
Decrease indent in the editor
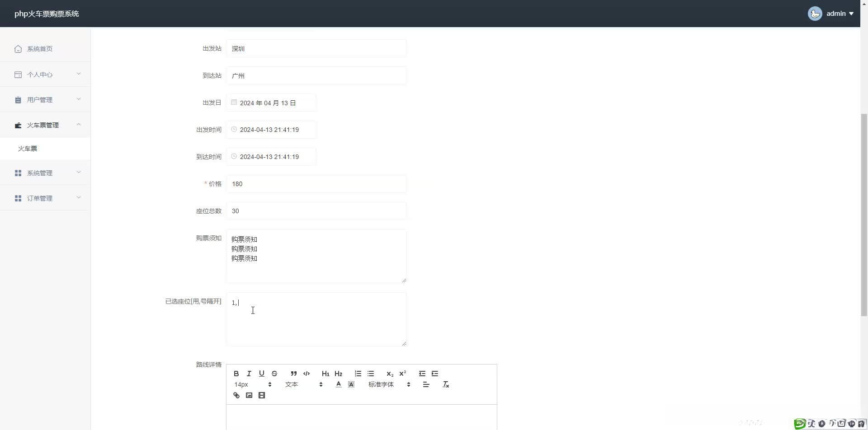point(422,374)
